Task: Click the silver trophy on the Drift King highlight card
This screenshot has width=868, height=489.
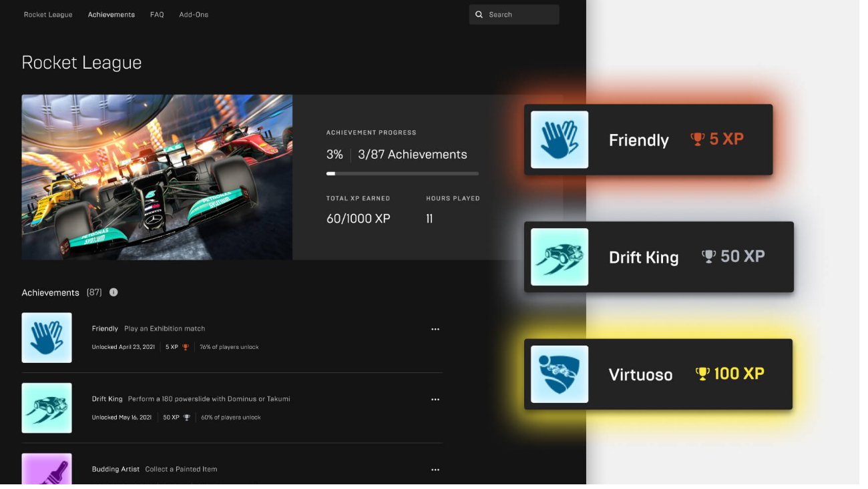Action: [708, 256]
